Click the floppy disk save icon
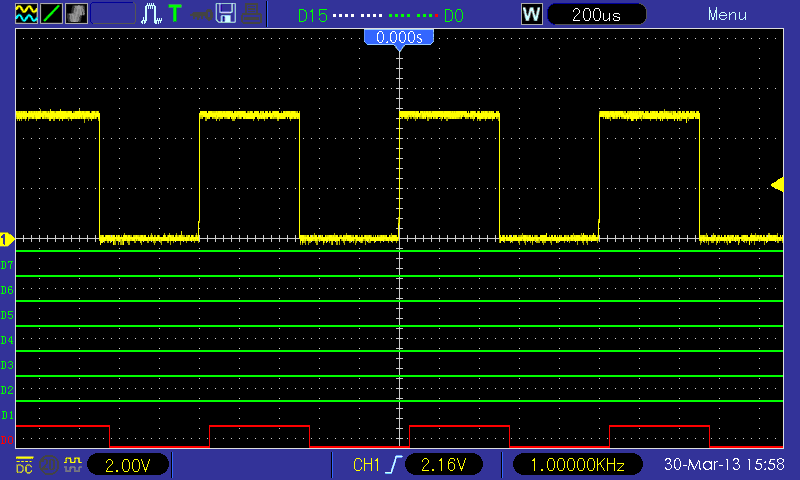The width and height of the screenshot is (800, 480). coord(226,14)
